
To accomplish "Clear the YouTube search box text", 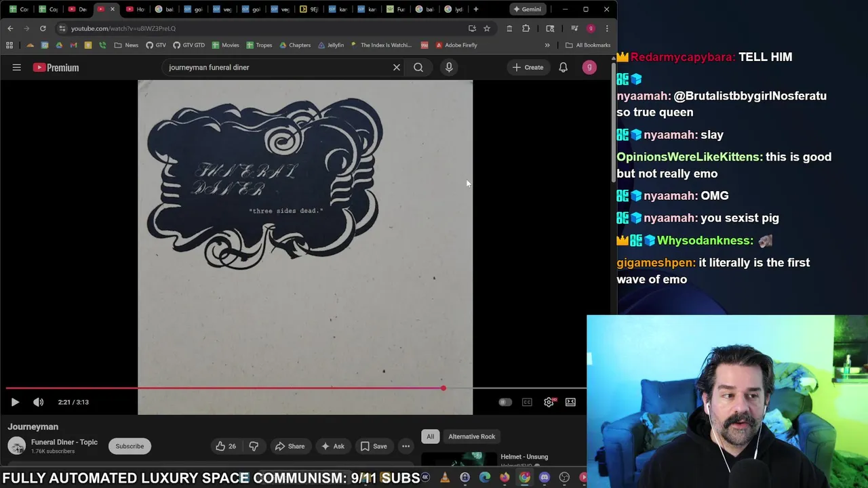I will [x=397, y=67].
